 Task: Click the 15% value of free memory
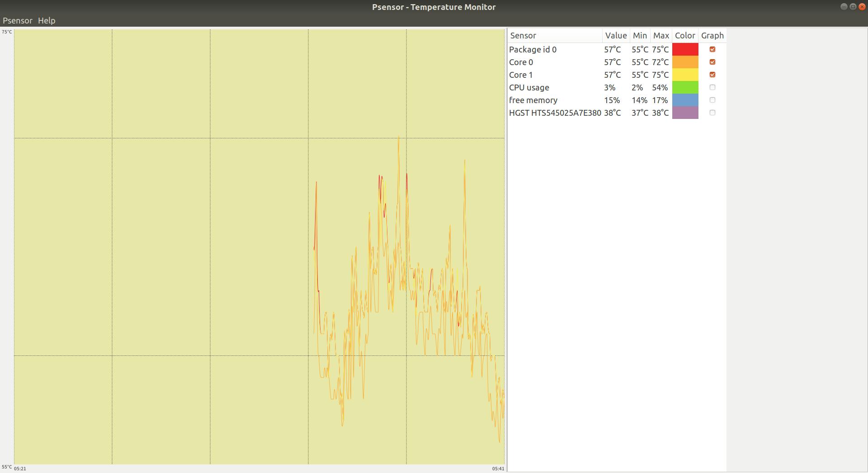[x=612, y=100]
